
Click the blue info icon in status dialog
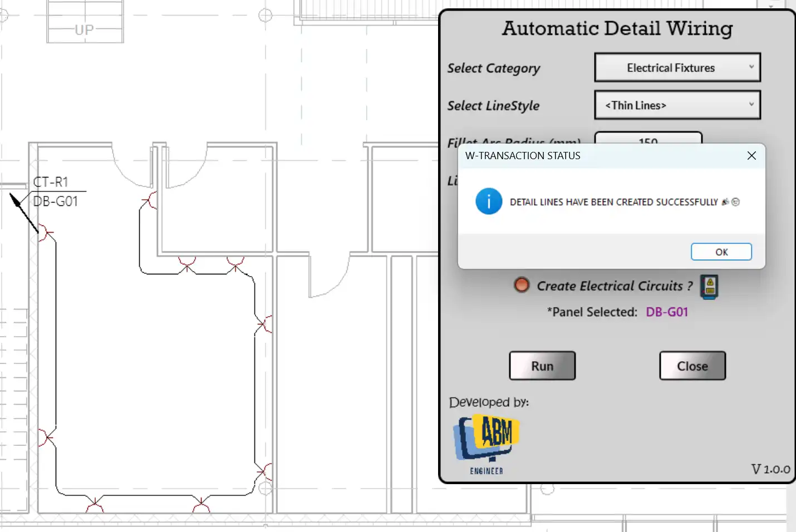point(489,201)
